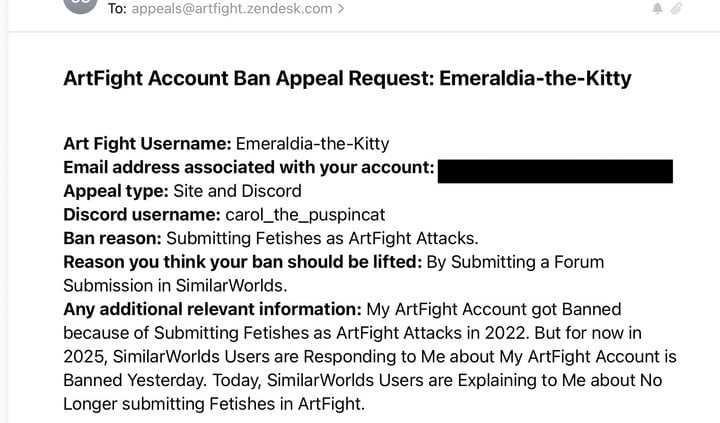Select the Emeraldia-the-Kitty username value in body
Screen dimensions: 720x423
click(312, 144)
